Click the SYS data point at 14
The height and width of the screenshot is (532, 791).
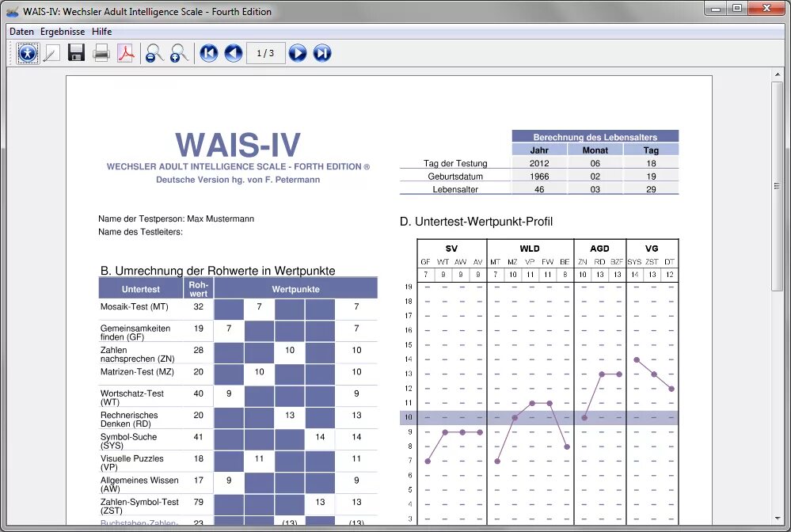click(637, 359)
